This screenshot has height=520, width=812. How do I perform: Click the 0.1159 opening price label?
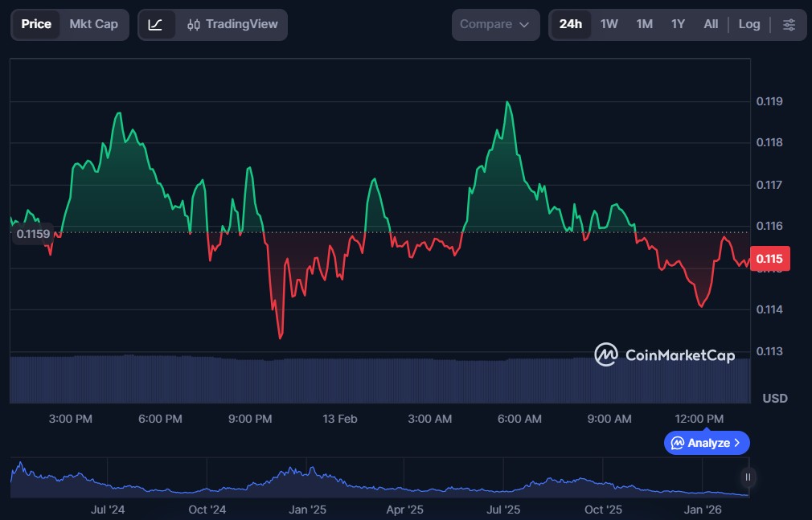pos(32,235)
